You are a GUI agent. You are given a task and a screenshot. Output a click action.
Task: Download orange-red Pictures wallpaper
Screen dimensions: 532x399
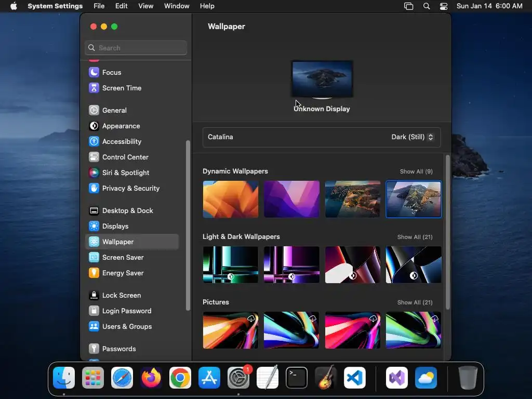251,318
